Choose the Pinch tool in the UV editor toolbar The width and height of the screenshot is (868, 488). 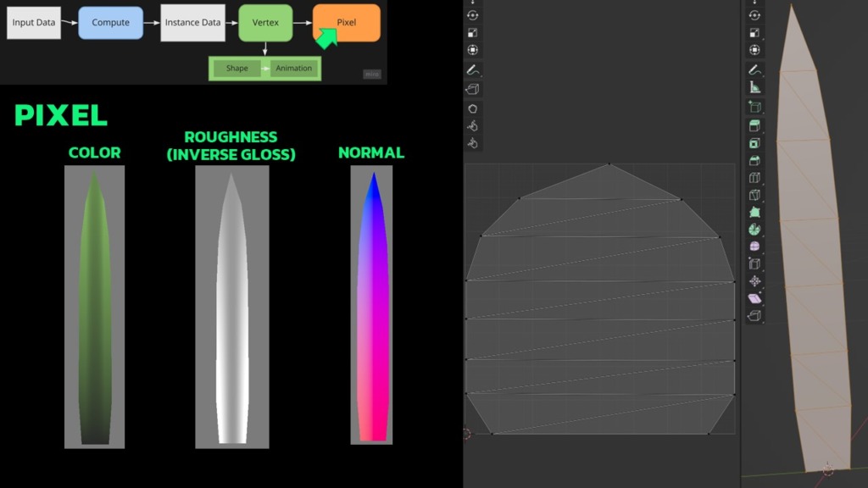click(x=473, y=143)
